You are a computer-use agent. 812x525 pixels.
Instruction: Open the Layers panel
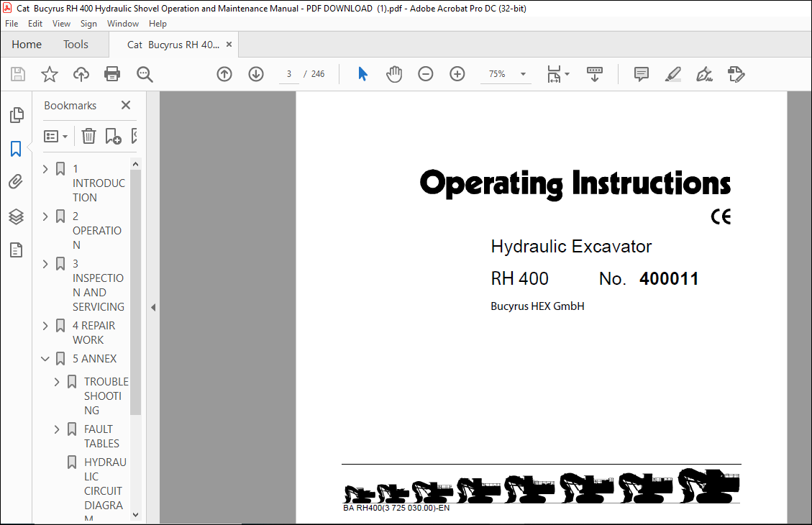coord(16,216)
